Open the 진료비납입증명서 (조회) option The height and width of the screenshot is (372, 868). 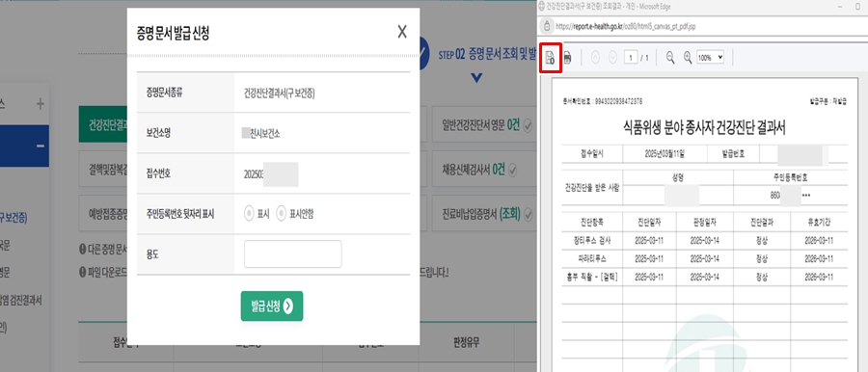pos(484,214)
